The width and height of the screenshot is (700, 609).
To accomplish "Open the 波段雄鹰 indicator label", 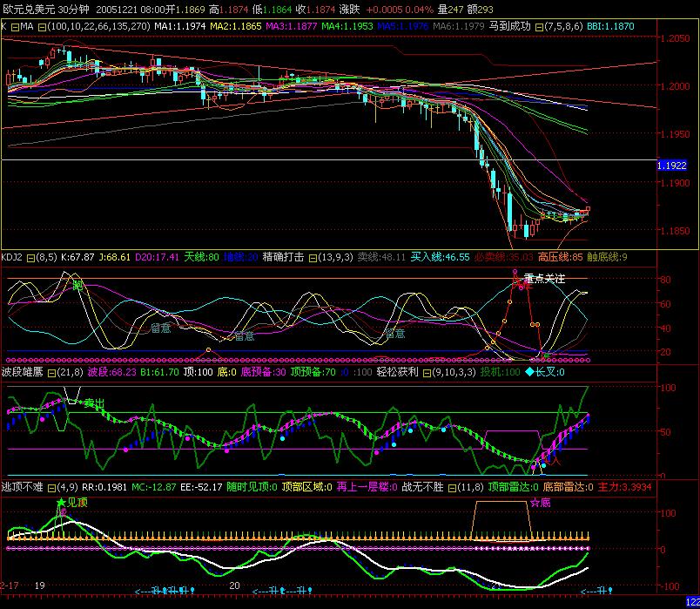I will click(22, 372).
